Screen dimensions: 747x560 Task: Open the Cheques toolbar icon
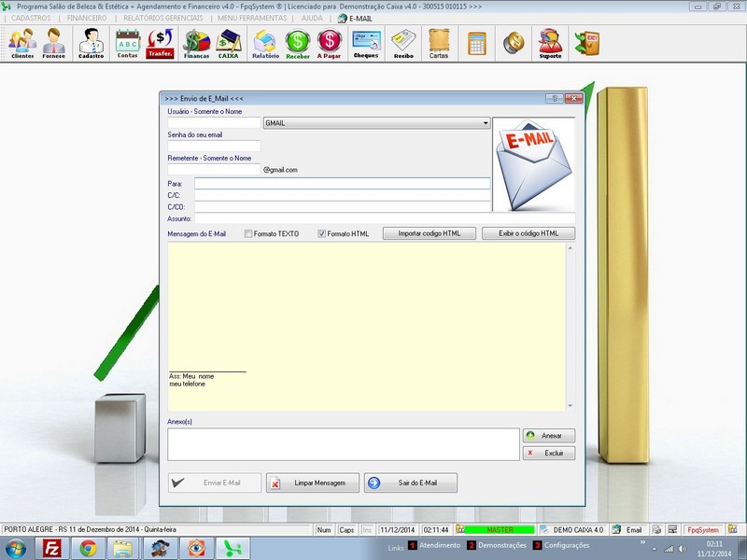pyautogui.click(x=366, y=43)
